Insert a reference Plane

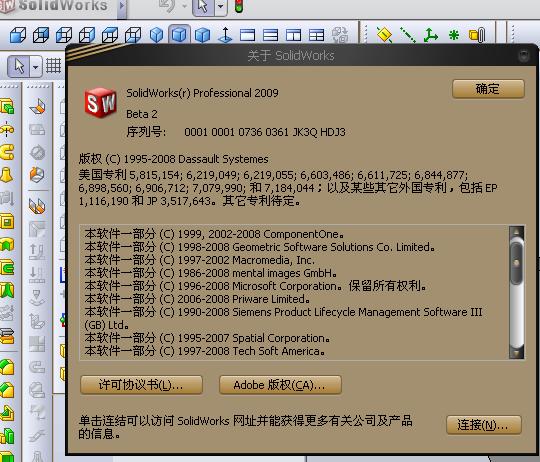(384, 35)
